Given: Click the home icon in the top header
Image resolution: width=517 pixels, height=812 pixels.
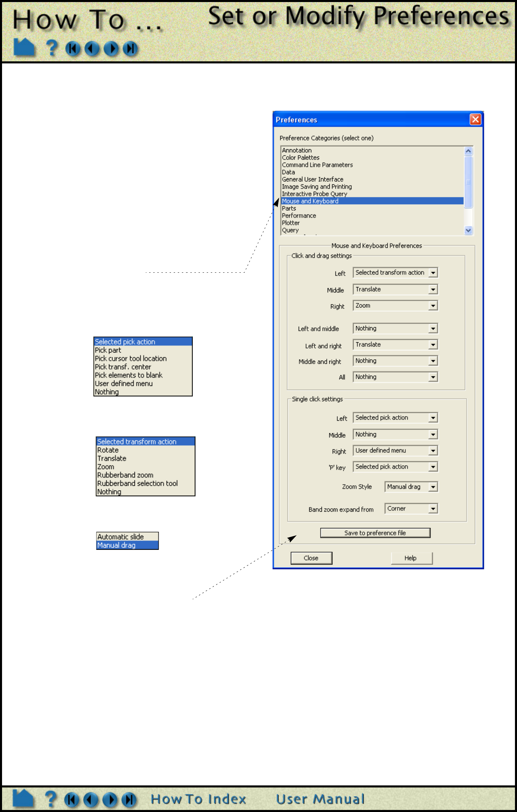Looking at the screenshot, I should pos(24,47).
